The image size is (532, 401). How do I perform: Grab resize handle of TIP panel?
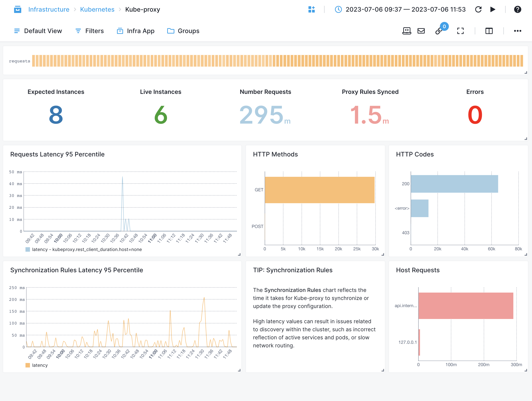pyautogui.click(x=383, y=370)
